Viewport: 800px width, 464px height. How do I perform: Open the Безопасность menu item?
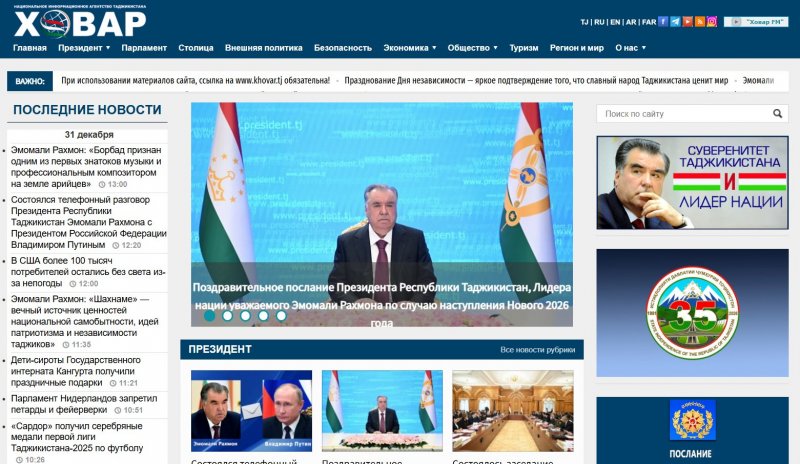(x=342, y=47)
